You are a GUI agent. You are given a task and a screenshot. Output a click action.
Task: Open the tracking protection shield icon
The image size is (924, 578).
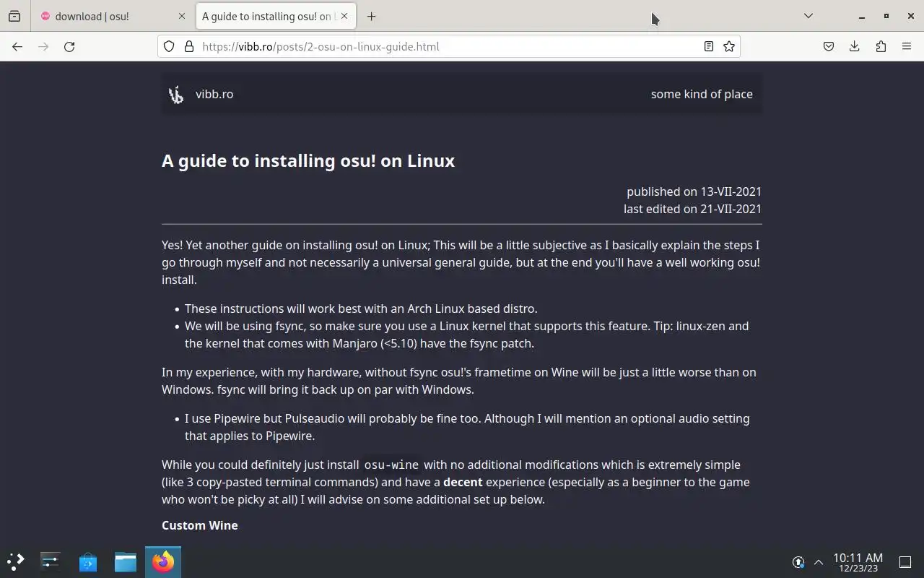pos(169,46)
